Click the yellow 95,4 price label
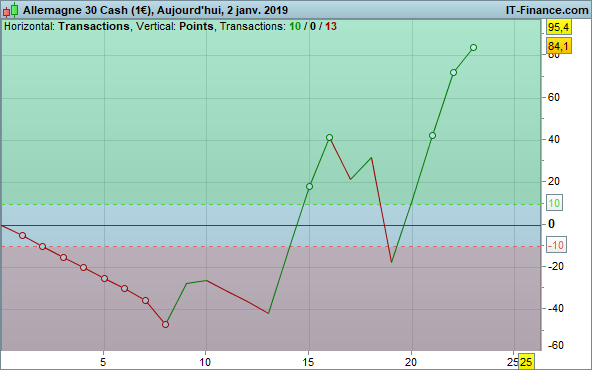The image size is (592, 370). (x=559, y=28)
